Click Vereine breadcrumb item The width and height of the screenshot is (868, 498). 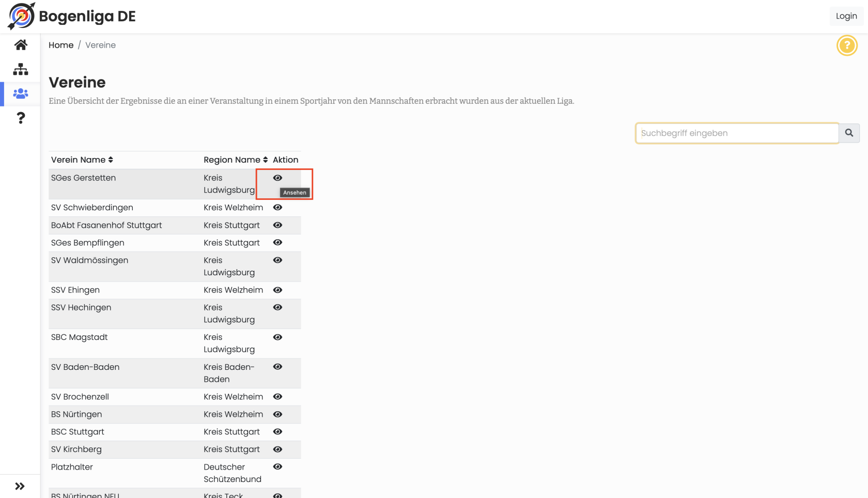pos(100,45)
